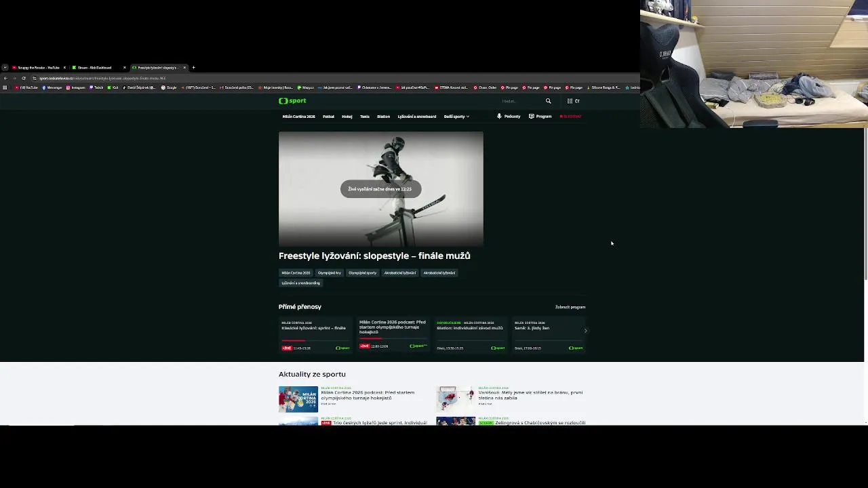
Task: Open the STEMA bookmark
Action: point(452,87)
